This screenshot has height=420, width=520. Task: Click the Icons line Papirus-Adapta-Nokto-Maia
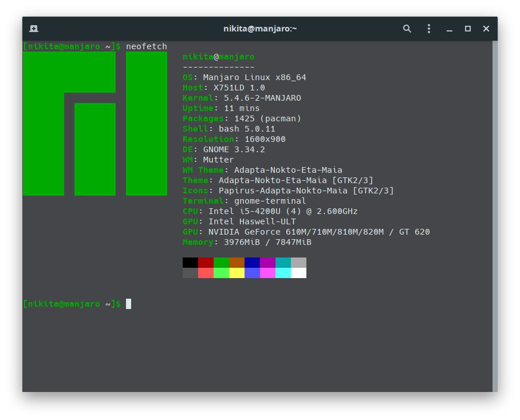(288, 191)
